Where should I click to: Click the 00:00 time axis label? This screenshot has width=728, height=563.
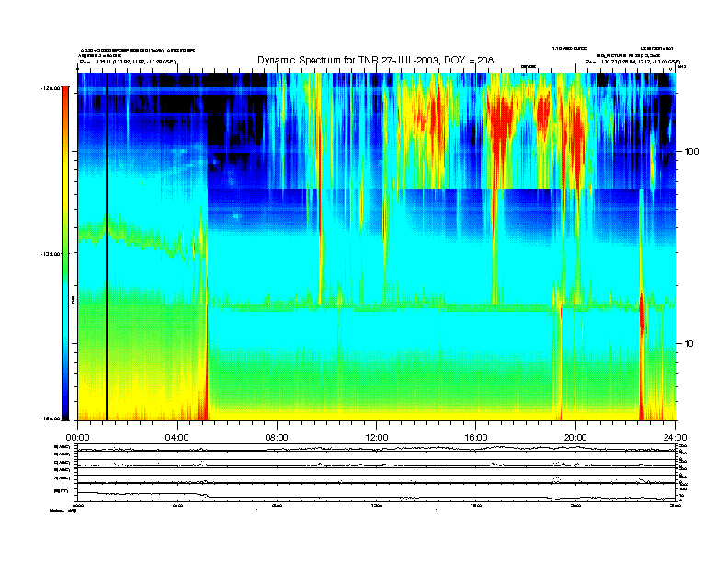coord(77,438)
